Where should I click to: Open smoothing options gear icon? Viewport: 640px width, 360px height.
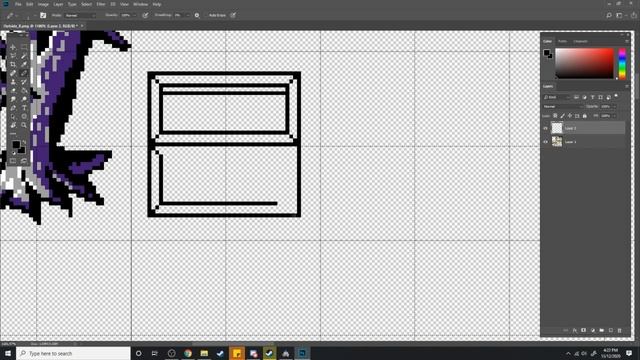[x=197, y=15]
